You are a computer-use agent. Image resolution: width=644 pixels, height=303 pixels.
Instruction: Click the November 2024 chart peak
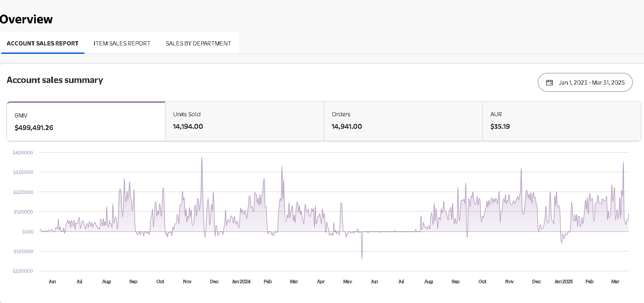pos(521,169)
